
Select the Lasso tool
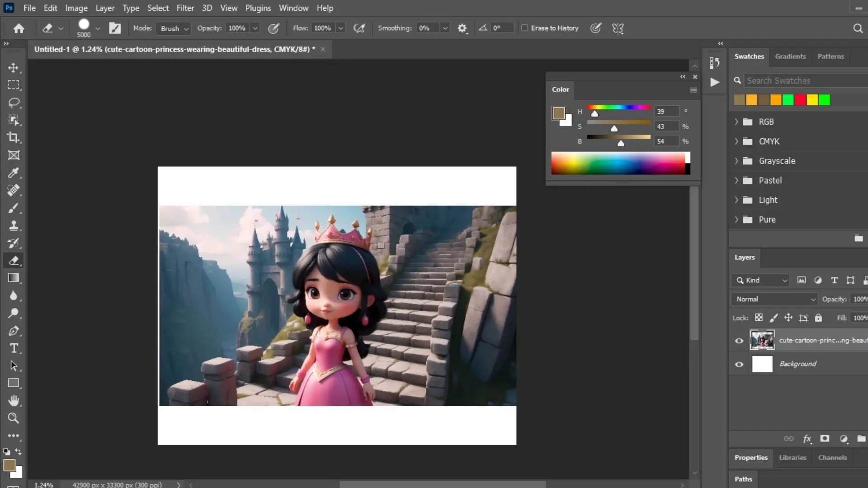tap(14, 103)
